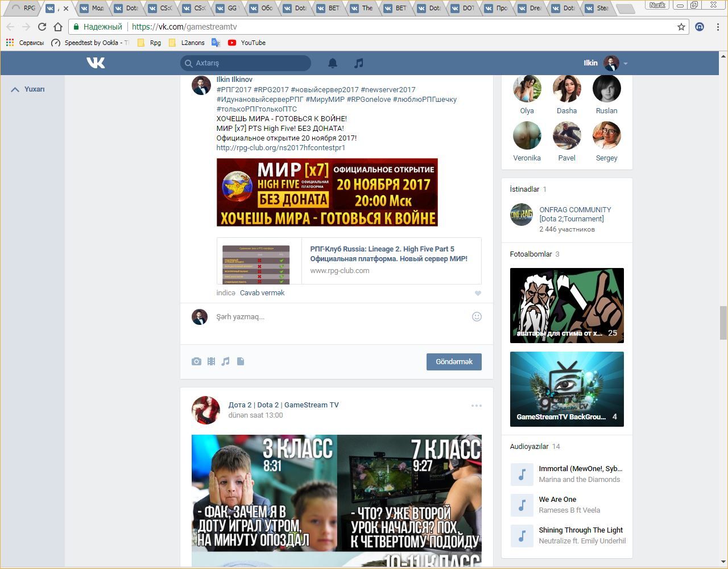This screenshot has width=728, height=569.
Task: Open the İstinadlar section header
Action: click(x=524, y=189)
